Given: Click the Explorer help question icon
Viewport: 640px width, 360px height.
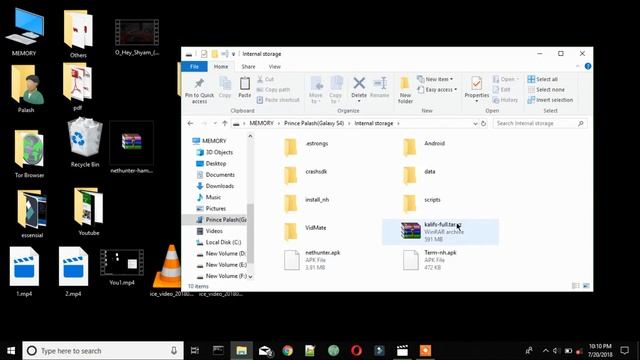Looking at the screenshot, I should coord(588,66).
